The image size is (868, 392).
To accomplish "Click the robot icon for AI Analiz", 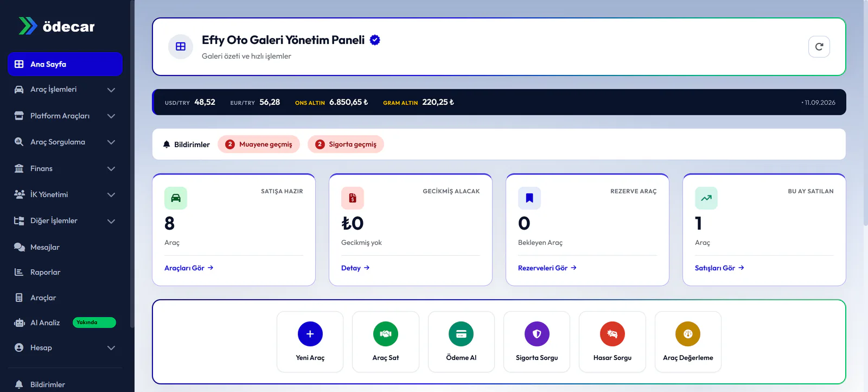I will (x=20, y=323).
